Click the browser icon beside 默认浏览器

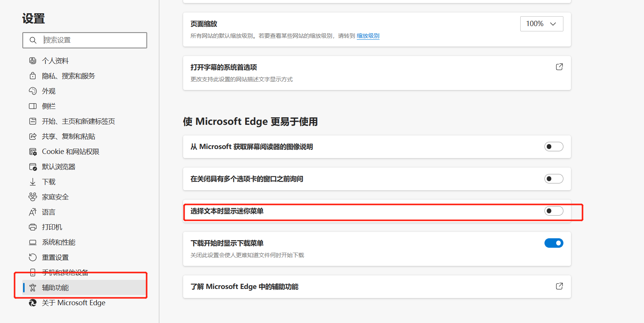coord(33,167)
